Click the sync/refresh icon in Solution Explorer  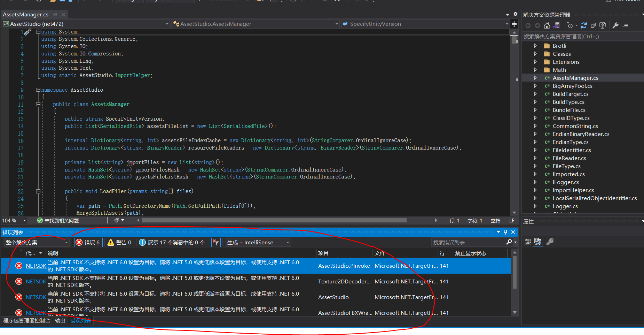(584, 25)
